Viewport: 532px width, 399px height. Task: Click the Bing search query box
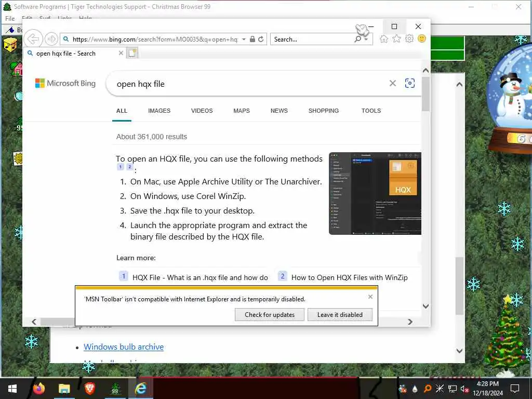point(250,84)
